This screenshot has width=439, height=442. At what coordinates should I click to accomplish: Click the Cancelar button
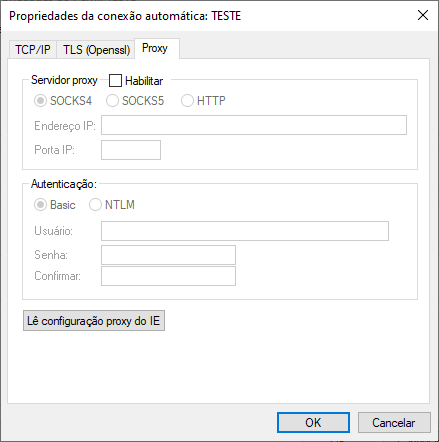pyautogui.click(x=394, y=423)
